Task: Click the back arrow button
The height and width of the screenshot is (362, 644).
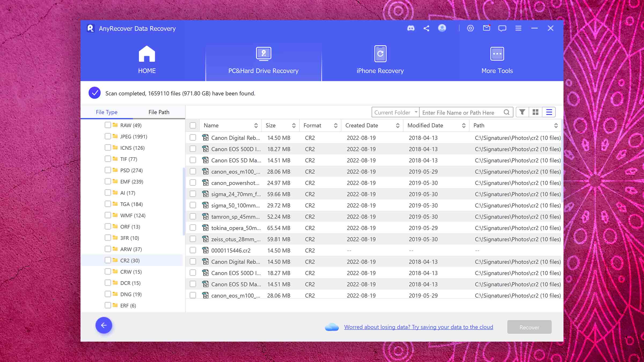Action: (104, 325)
